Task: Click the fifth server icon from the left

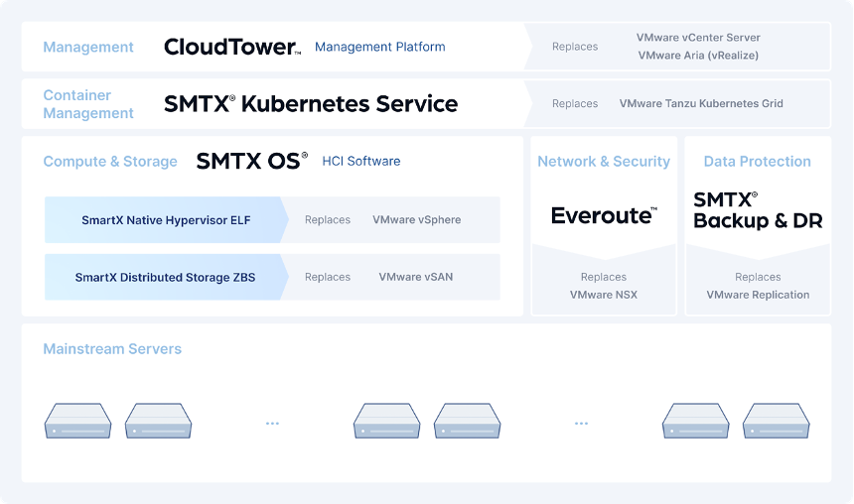Action: coord(695,421)
